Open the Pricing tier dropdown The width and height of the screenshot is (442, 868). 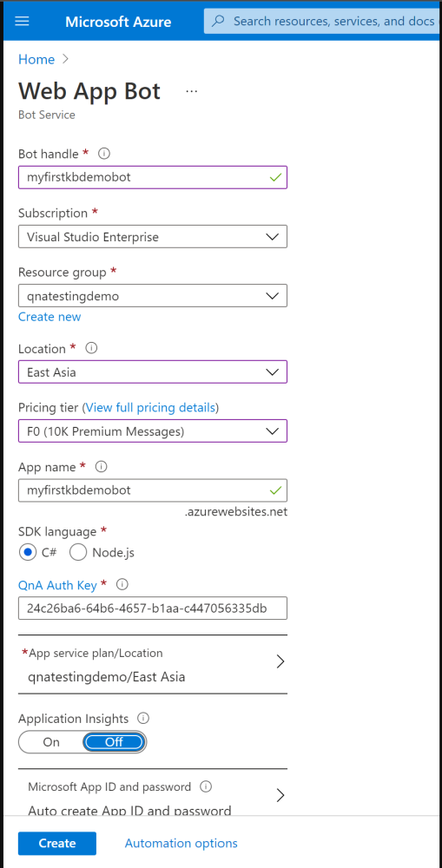pyautogui.click(x=153, y=431)
